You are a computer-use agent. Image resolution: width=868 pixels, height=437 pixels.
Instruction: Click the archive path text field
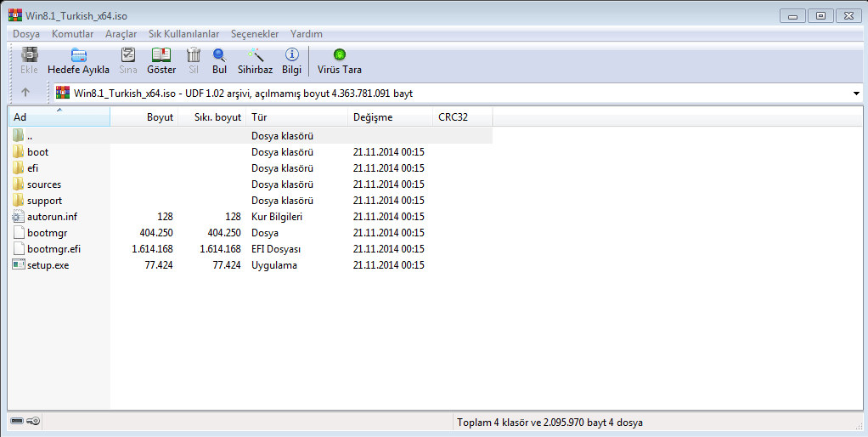[x=459, y=93]
